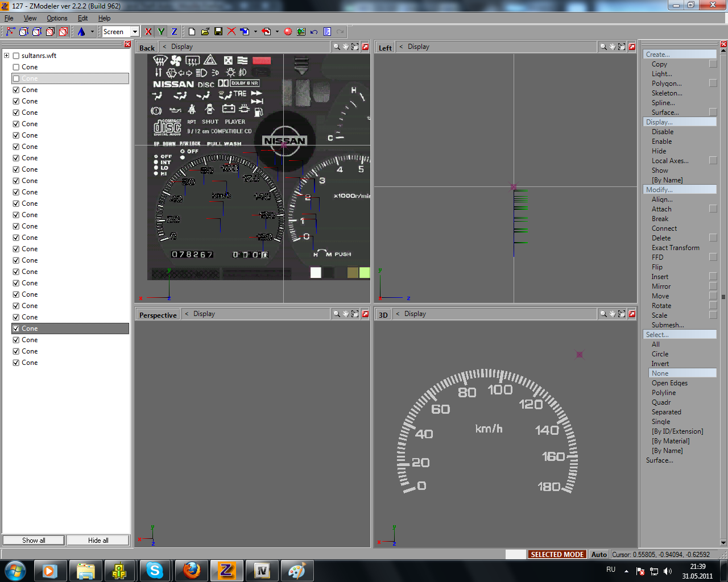
Task: Toggle the sultanrs.wft visibility checkbox
Action: pyautogui.click(x=16, y=56)
